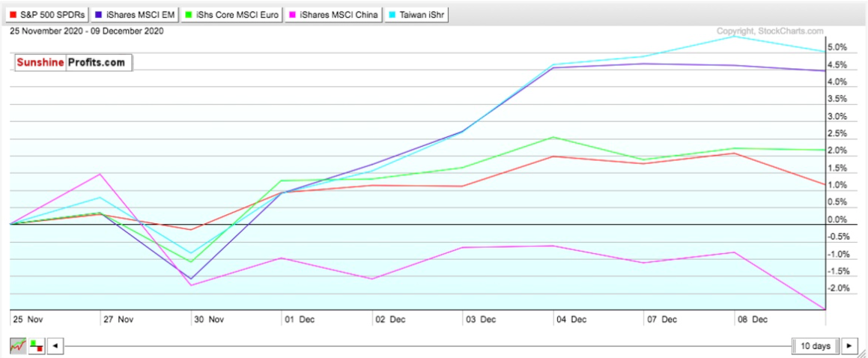Click the 03 Dec date label
This screenshot has height=358, width=868.
[x=481, y=320]
